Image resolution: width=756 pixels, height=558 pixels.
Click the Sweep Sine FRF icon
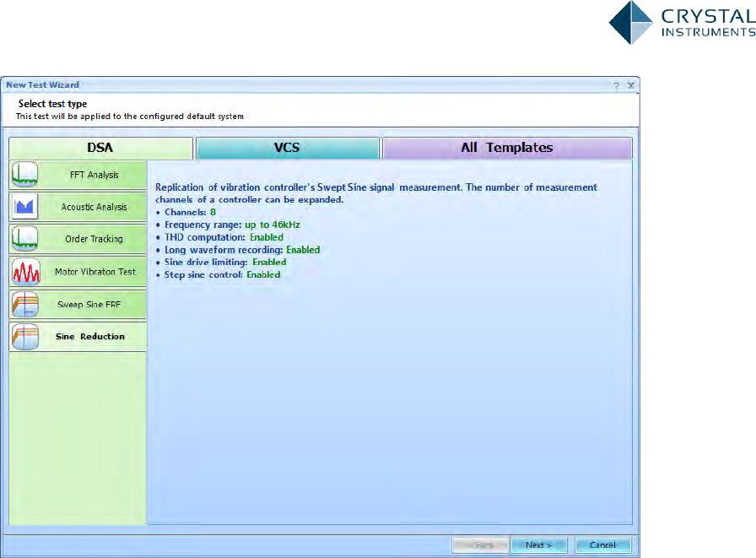point(25,304)
